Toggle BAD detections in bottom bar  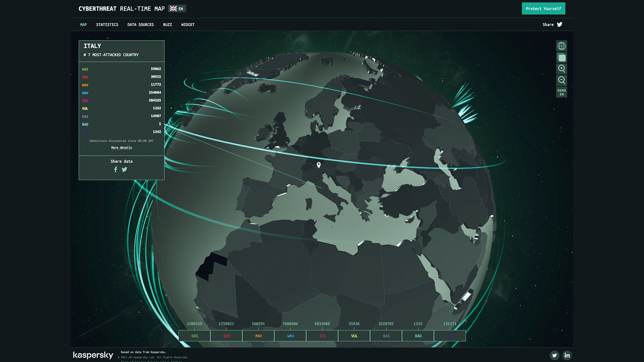coord(418,336)
